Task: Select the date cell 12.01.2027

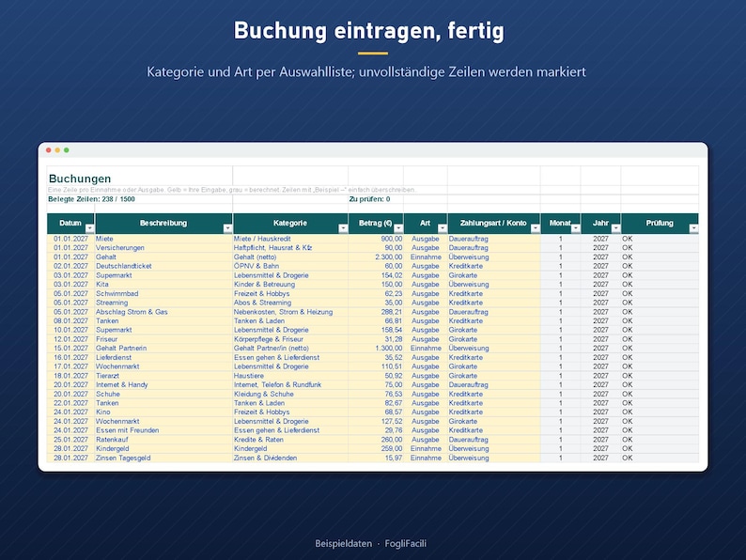Action: [70, 339]
